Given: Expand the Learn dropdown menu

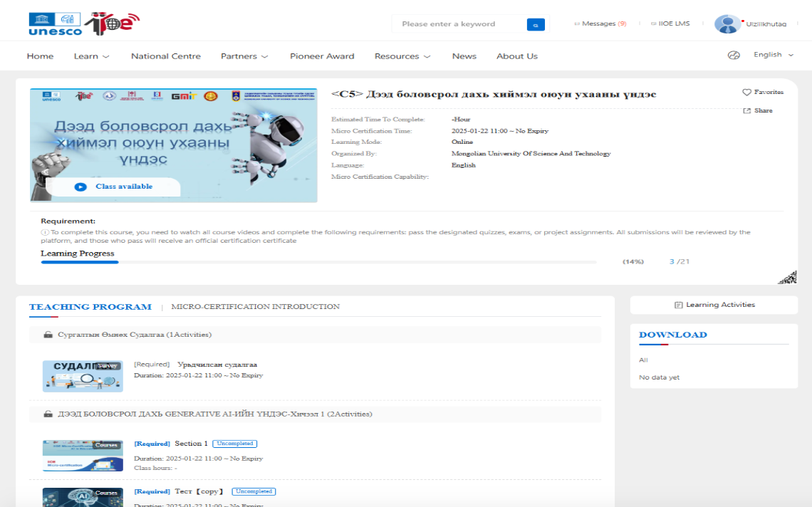Looking at the screenshot, I should (x=91, y=56).
